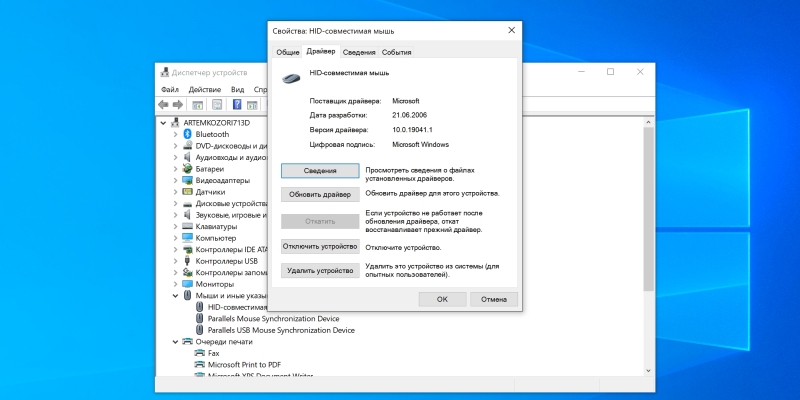
Task: Click the Мониторы monitor icon
Action: (x=187, y=284)
